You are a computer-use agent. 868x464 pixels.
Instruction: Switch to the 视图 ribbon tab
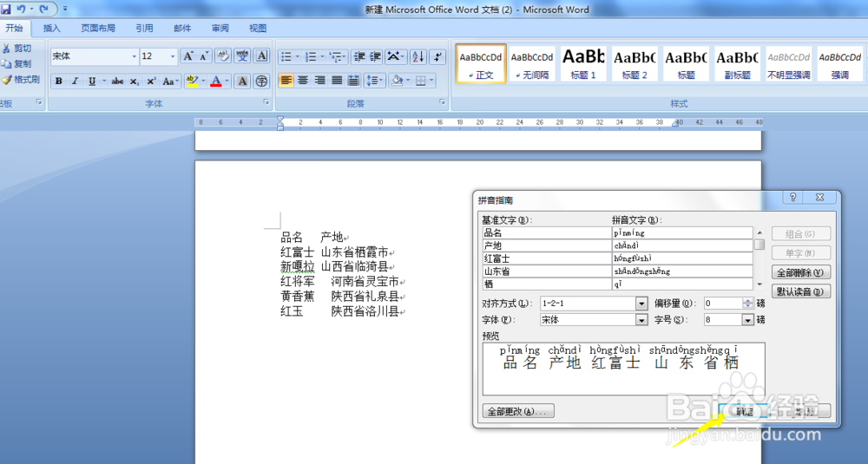coord(258,29)
